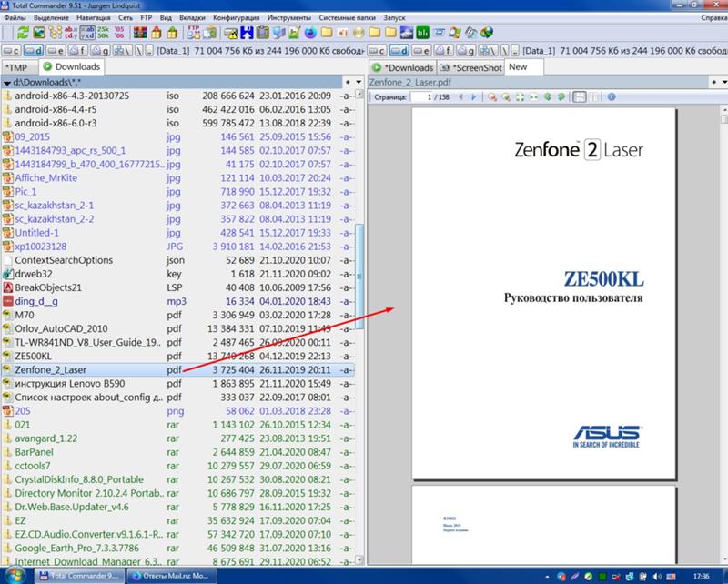The height and width of the screenshot is (584, 728).
Task: Select file drweb32
Action: [x=177, y=274]
